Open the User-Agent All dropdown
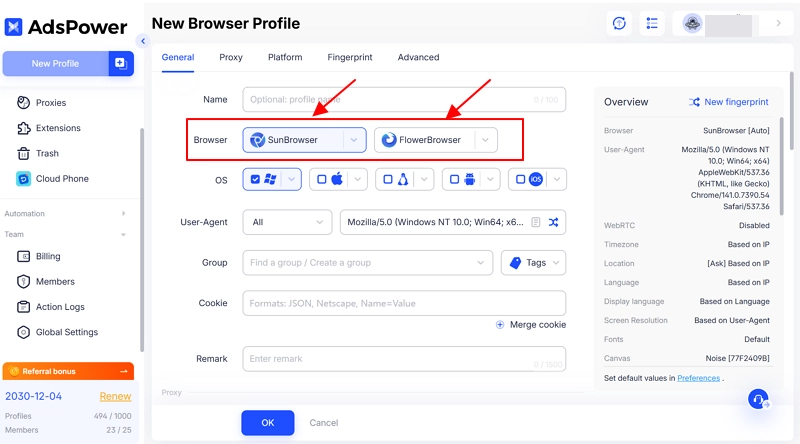Image resolution: width=800 pixels, height=444 pixels. tap(287, 222)
